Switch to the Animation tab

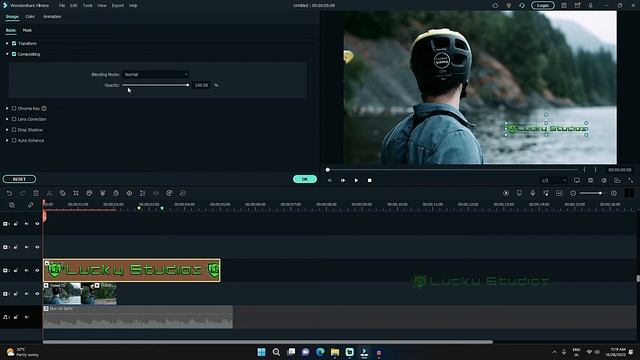point(52,17)
